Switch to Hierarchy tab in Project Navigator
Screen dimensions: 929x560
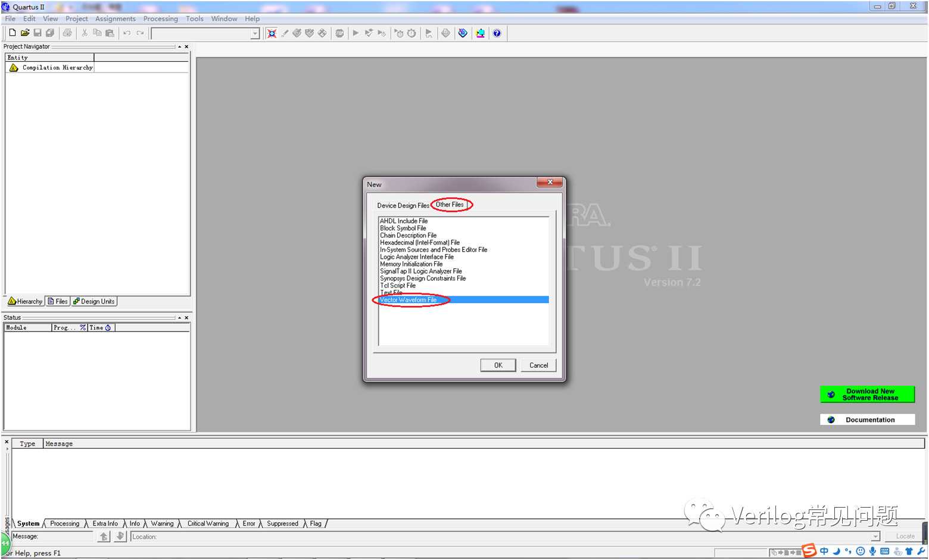(x=25, y=301)
